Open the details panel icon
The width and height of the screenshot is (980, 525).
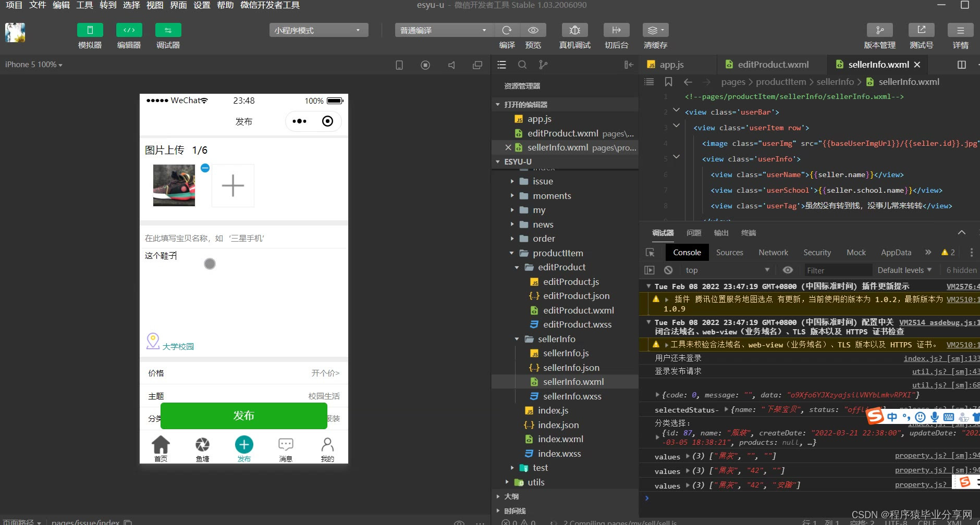(x=961, y=30)
